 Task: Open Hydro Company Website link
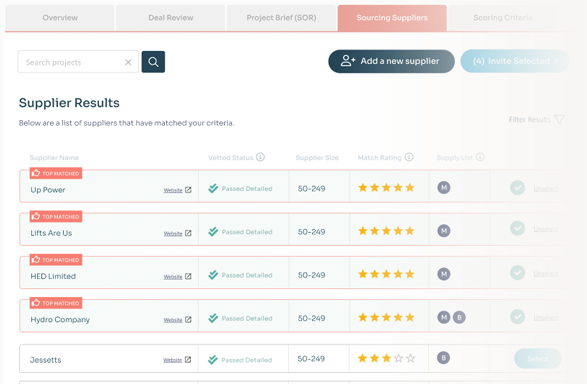click(x=173, y=320)
